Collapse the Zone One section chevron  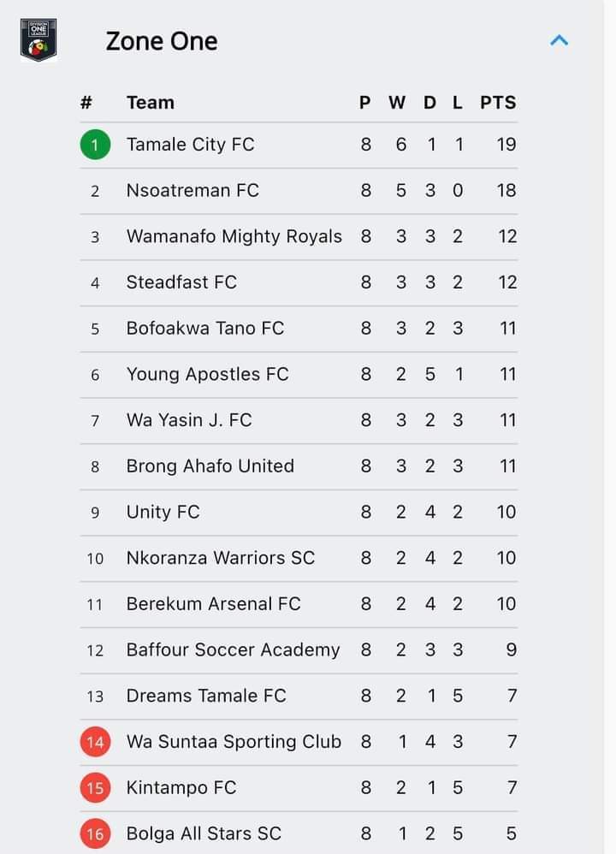559,41
